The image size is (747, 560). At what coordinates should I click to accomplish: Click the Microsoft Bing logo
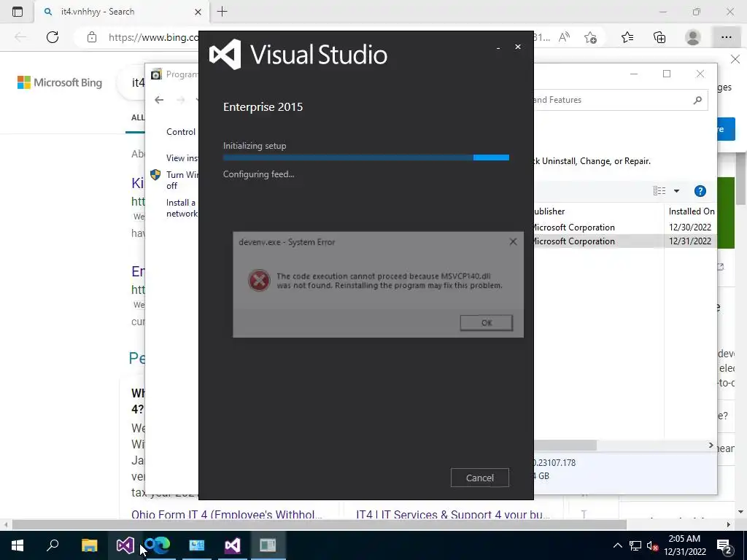pos(60,82)
